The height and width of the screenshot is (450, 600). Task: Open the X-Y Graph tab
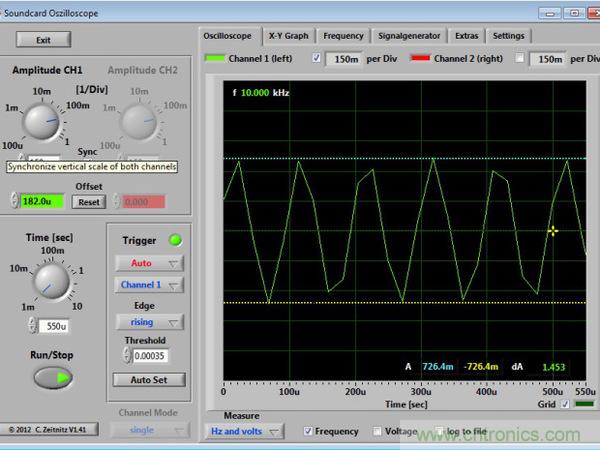pos(289,35)
